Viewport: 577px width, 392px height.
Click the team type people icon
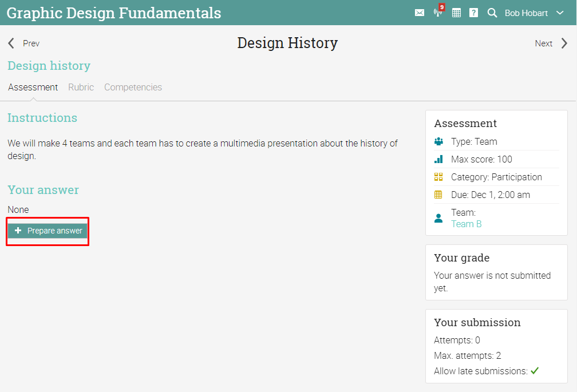pos(438,141)
